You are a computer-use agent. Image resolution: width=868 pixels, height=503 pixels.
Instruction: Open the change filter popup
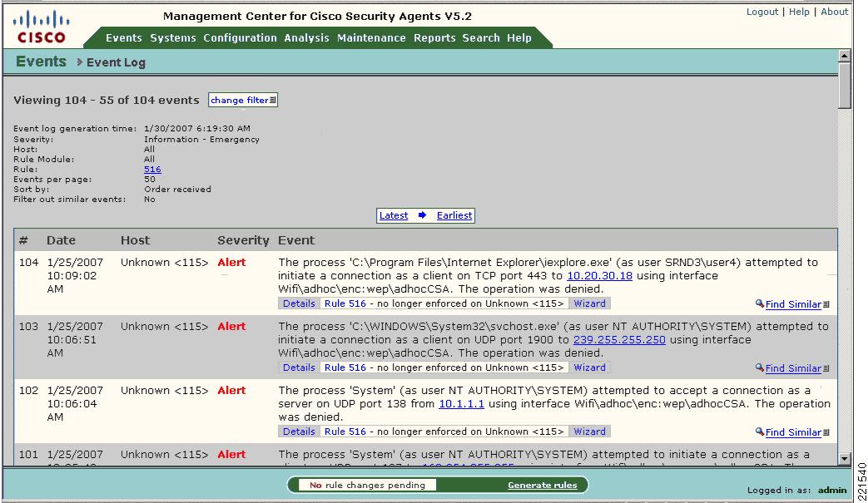pos(243,100)
